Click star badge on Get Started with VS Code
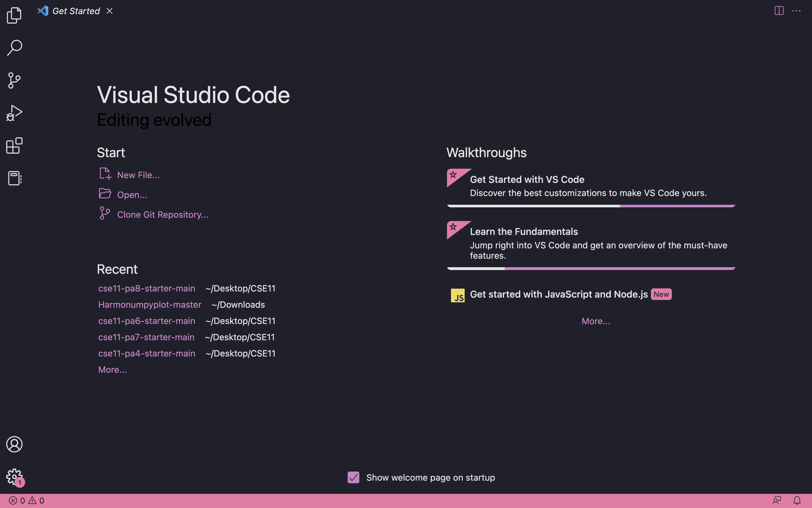This screenshot has width=812, height=508. tap(453, 175)
